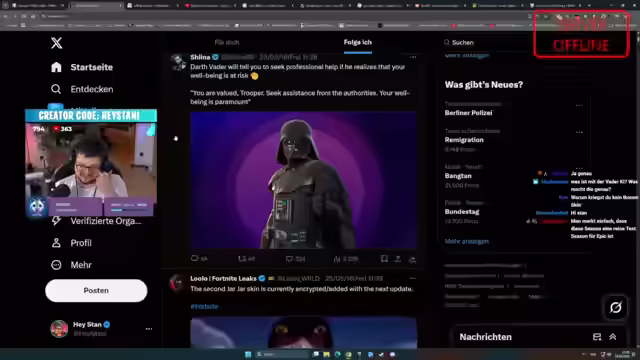Open more options on Shiina's post
Image resolution: width=640 pixels, height=360 pixels.
tap(413, 57)
